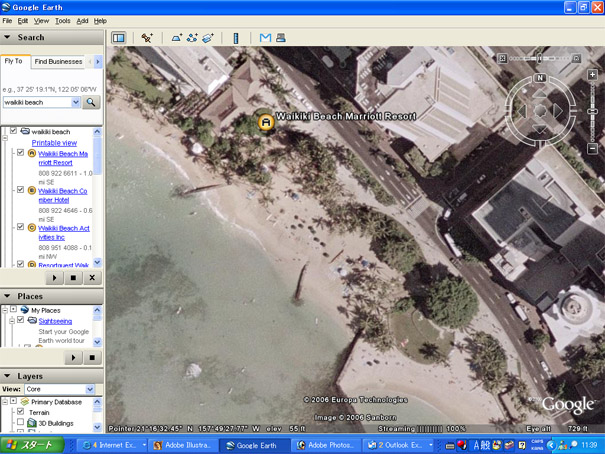This screenshot has height=454, width=605.
Task: Collapse the Layers panel
Action: click(x=7, y=376)
